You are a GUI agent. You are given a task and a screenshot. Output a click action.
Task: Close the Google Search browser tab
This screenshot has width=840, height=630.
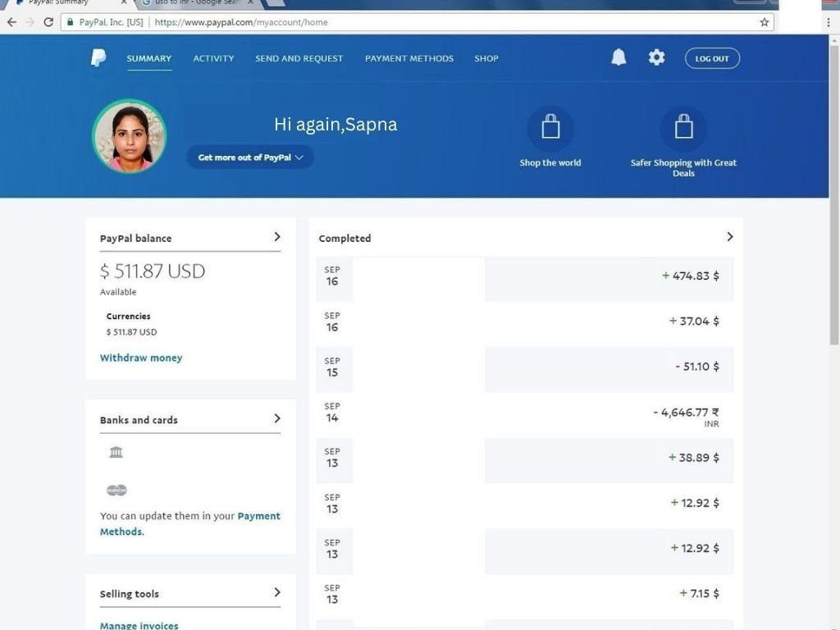251,2
